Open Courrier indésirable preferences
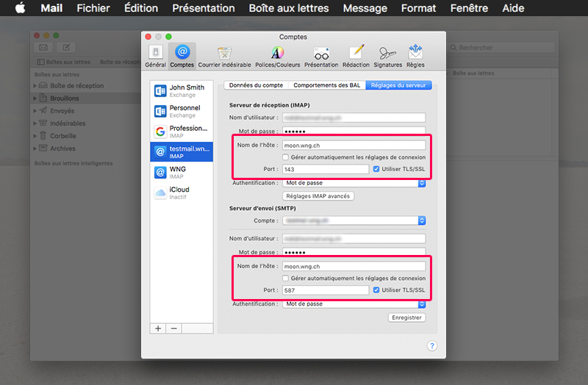This screenshot has width=588, height=385. (224, 57)
